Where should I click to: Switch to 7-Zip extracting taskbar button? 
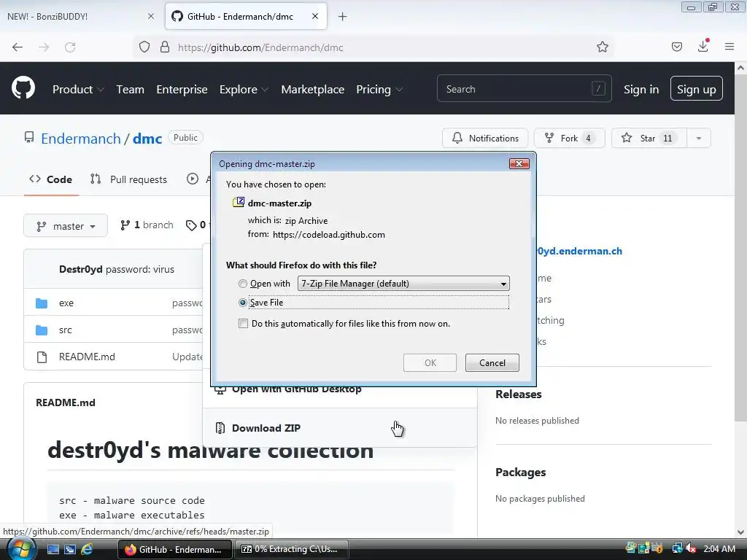pyautogui.click(x=292, y=550)
